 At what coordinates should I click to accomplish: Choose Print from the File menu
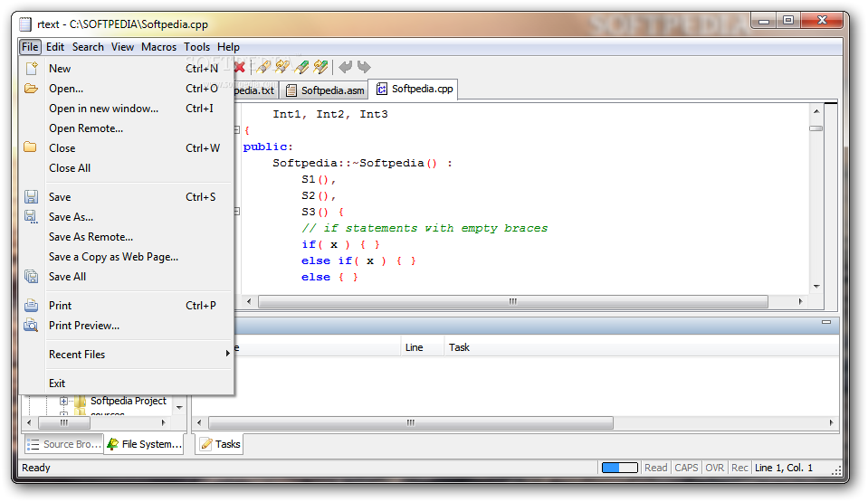tap(126, 306)
